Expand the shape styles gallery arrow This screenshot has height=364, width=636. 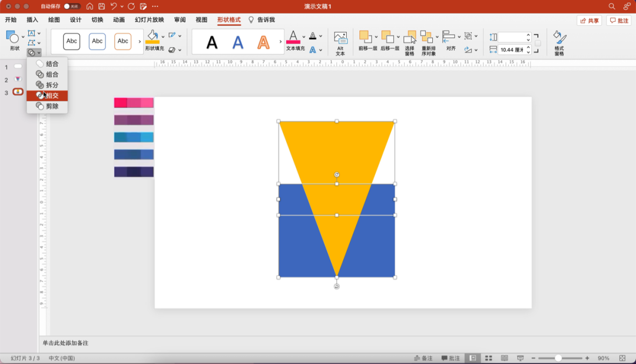[140, 42]
